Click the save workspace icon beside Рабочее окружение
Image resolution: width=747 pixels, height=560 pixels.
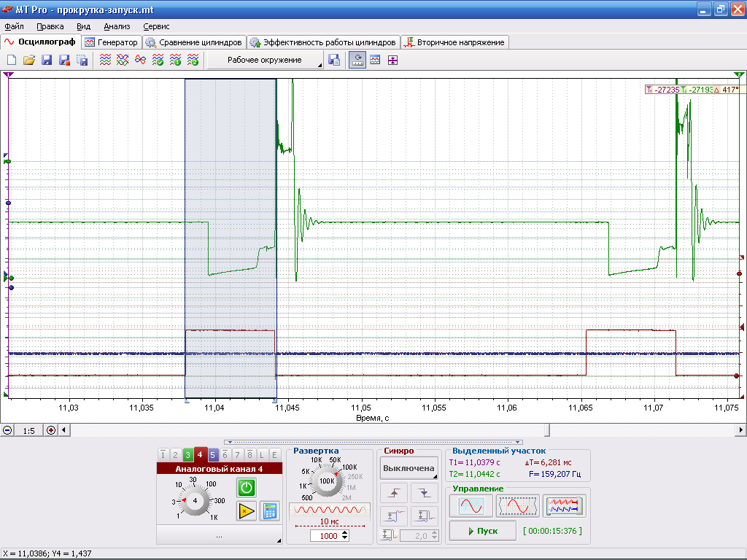(334, 60)
